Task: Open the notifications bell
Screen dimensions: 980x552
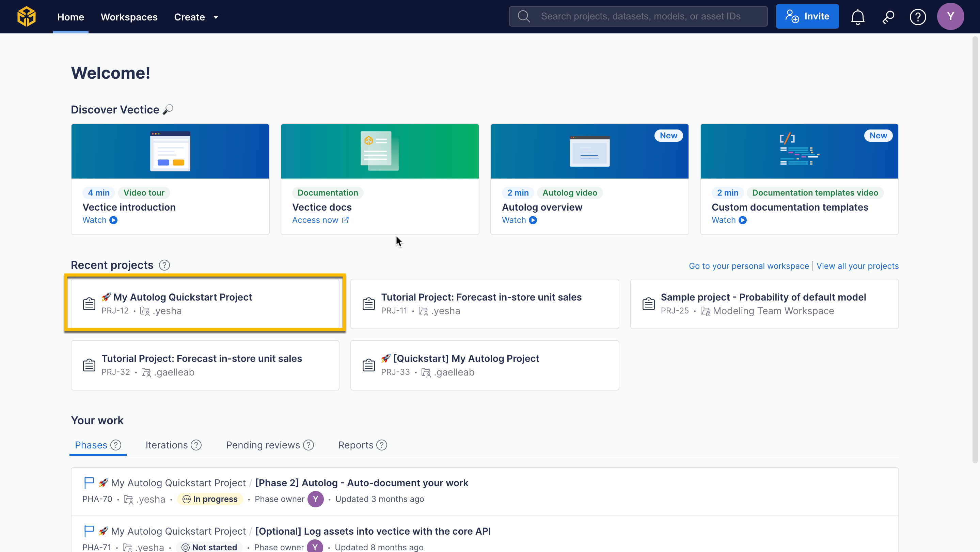Action: 857,17
